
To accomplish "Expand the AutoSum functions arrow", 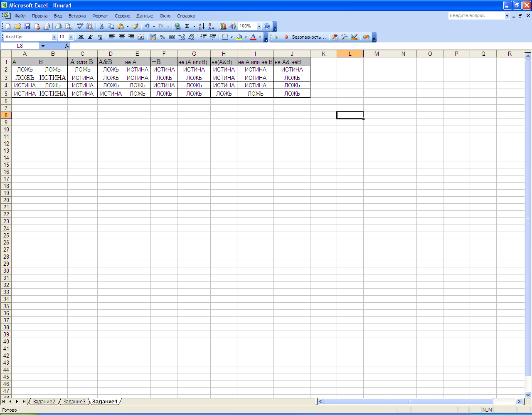I will (x=194, y=26).
